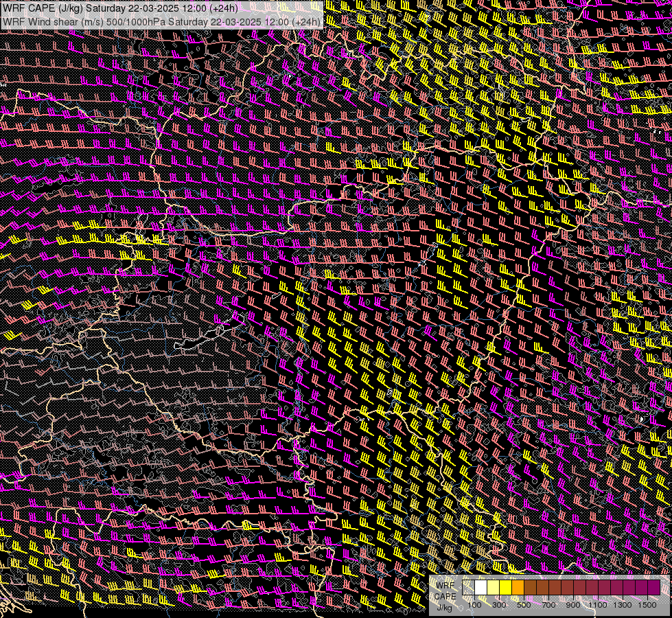Click the 100 legend value
This screenshot has width=672, height=618.
pos(474,605)
